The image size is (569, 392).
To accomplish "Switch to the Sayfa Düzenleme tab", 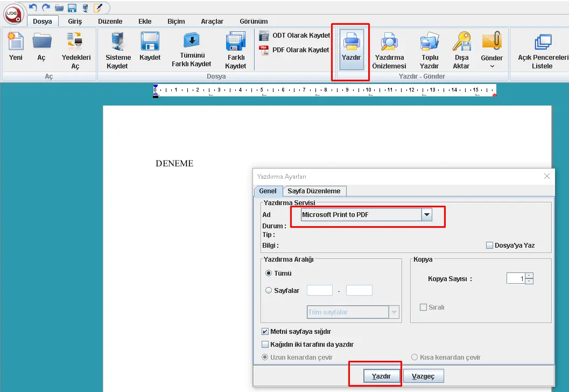I will point(314,191).
